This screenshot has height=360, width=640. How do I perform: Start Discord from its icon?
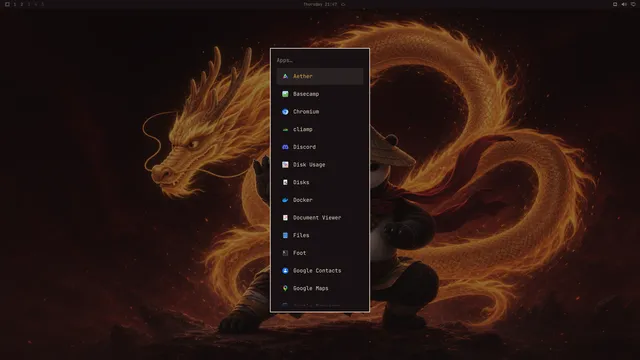(x=285, y=147)
